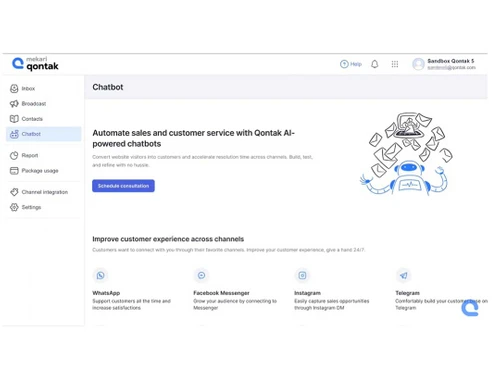Select Chatbot in the sidebar
This screenshot has height=375, width=500.
(43, 134)
